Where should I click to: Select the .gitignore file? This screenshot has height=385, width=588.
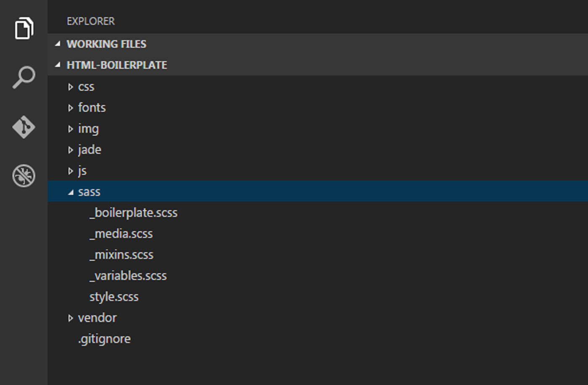tap(103, 338)
